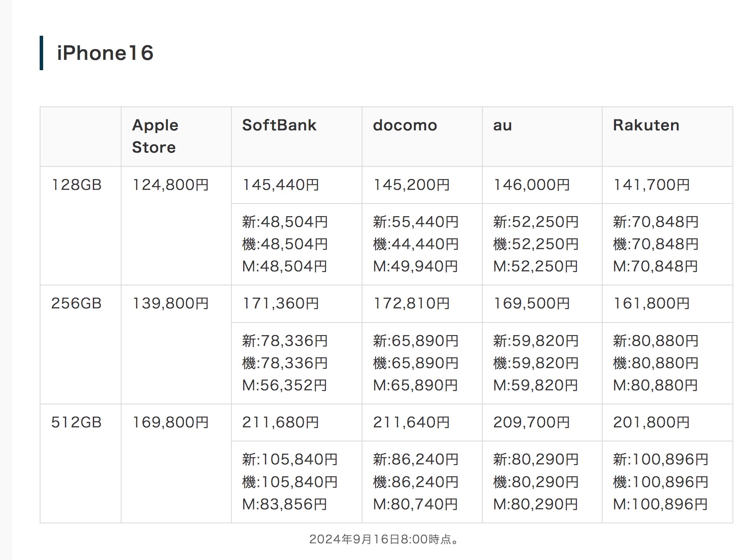The image size is (756, 560).
Task: Click the 新:65,890円 docomo line
Action: click(416, 341)
